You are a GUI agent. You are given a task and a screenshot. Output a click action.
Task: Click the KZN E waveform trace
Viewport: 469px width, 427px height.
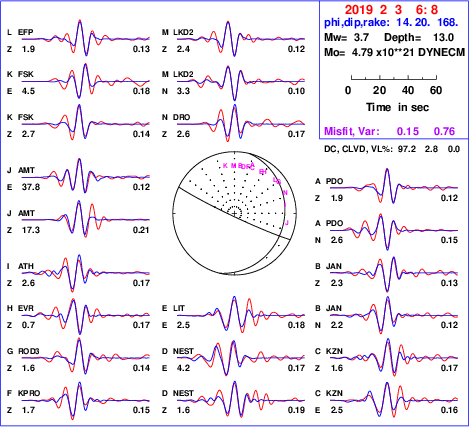394,400
